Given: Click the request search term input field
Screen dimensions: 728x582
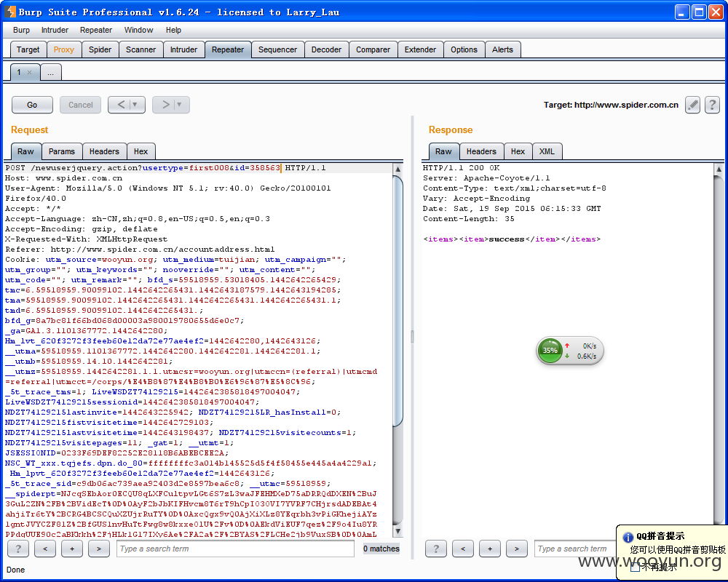Looking at the screenshot, I should tap(235, 549).
